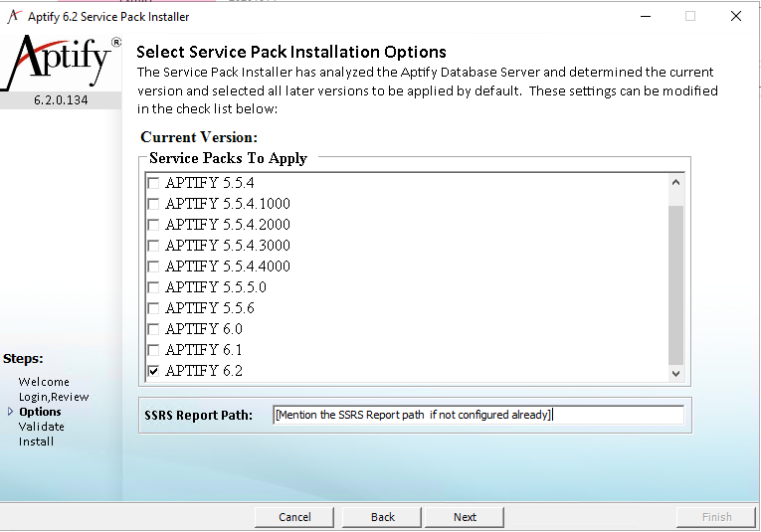Screen dimensions: 761x532
Task: Enable the APTIFY 6.0 checkbox
Action: click(x=153, y=329)
